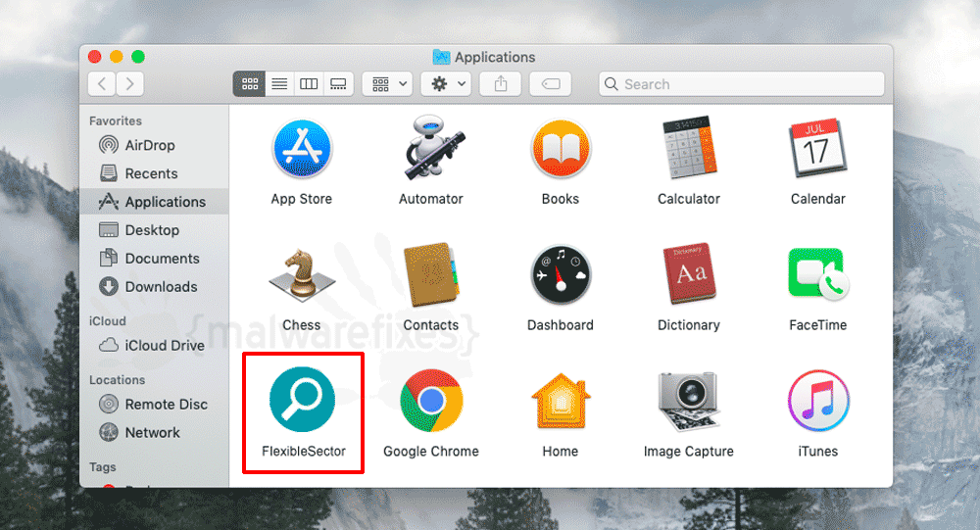Click the 'Google Chrome' file name label
The width and height of the screenshot is (980, 530).
(431, 452)
